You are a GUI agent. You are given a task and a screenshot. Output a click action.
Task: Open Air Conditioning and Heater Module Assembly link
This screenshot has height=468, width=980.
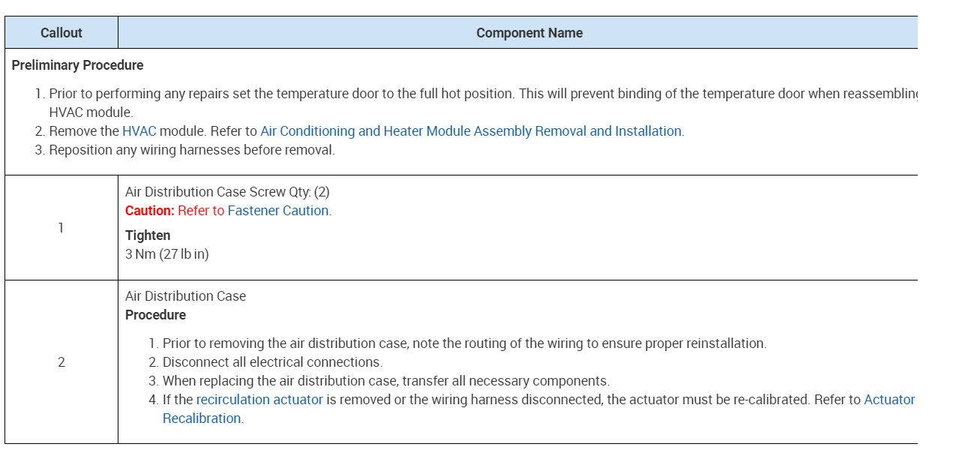(x=471, y=131)
